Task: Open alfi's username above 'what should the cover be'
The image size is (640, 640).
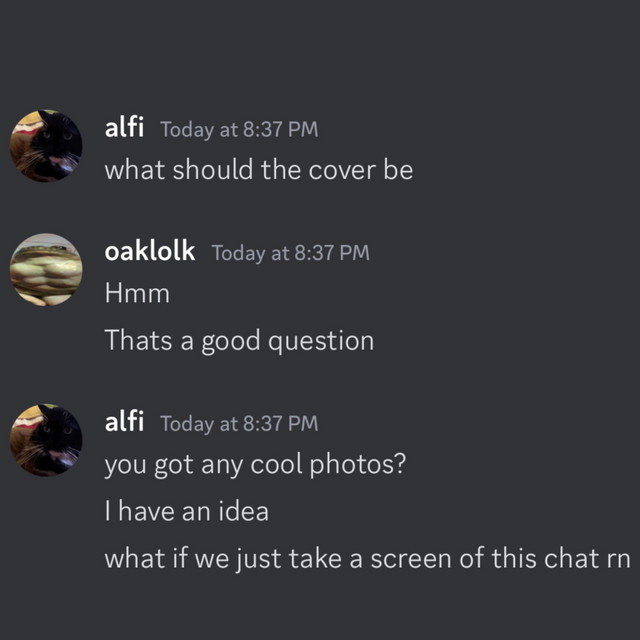Action: pyautogui.click(x=125, y=128)
